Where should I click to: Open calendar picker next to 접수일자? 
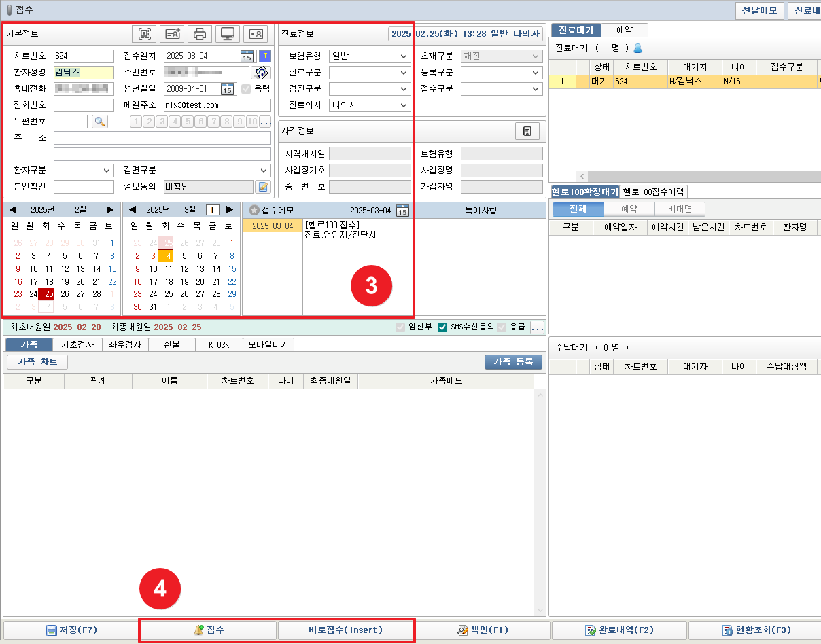point(247,56)
